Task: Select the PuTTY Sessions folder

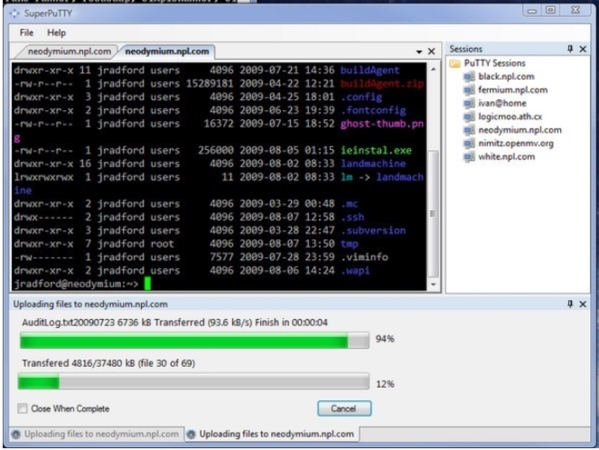Action: tap(494, 63)
